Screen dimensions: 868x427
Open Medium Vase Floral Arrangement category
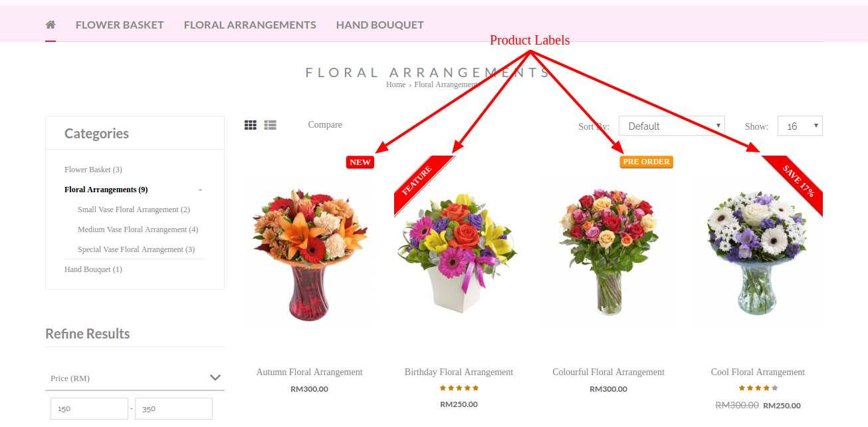point(138,229)
